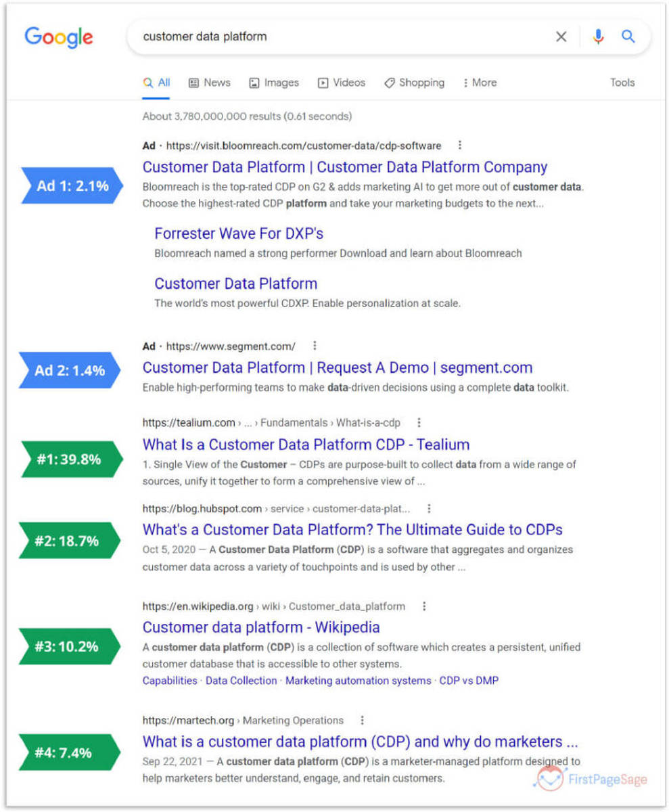Viewport: 669px width, 812px height.
Task: Switch to the News tab
Action: click(x=210, y=83)
